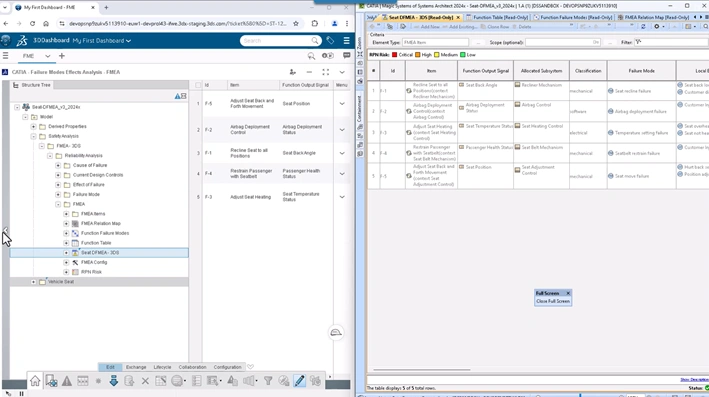Image resolution: width=709 pixels, height=397 pixels.
Task: Expand the Vehicle Seat folder
Action: 33,282
